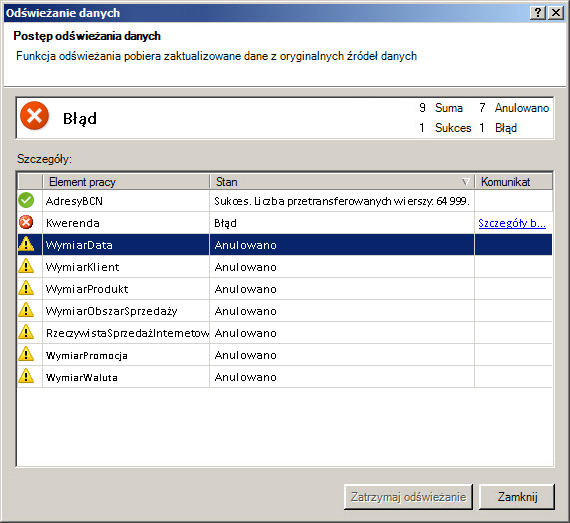Viewport: 570px width, 523px height.
Task: Click the '1 Sukces' summary count
Action: (x=445, y=128)
